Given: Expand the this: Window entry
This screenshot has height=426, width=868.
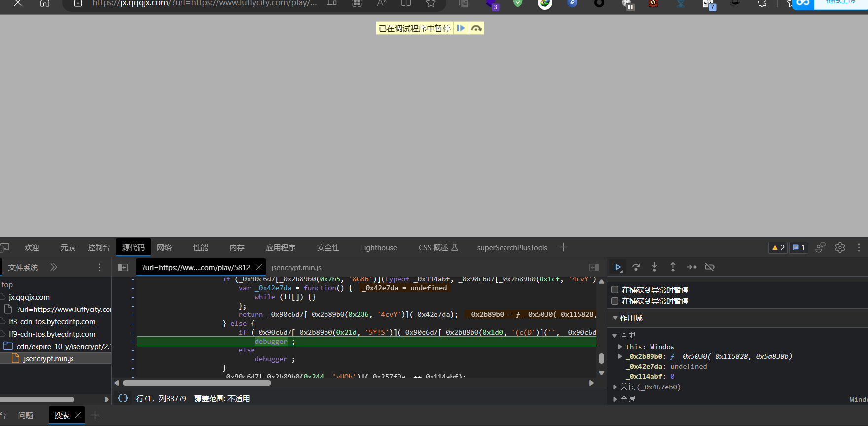Looking at the screenshot, I should (x=620, y=347).
